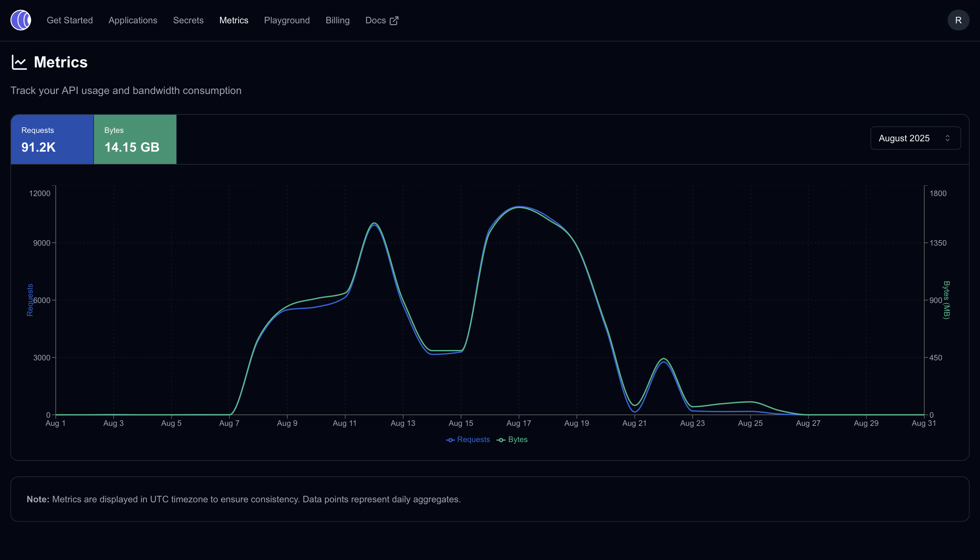Click the up-down chevron in the month selector
980x560 pixels.
coord(947,138)
